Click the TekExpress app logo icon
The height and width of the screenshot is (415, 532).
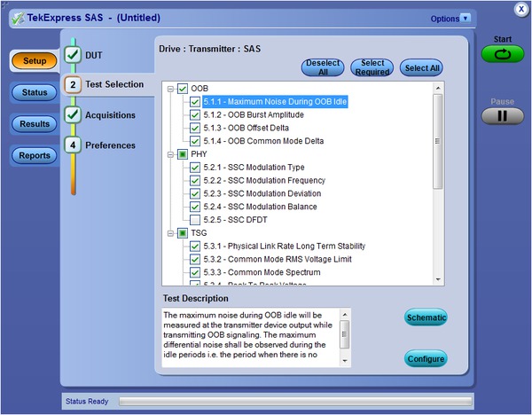coord(18,19)
